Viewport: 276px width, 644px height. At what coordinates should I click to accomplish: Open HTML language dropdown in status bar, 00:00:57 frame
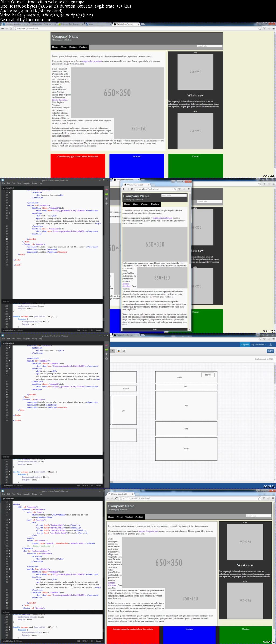(x=85, y=330)
